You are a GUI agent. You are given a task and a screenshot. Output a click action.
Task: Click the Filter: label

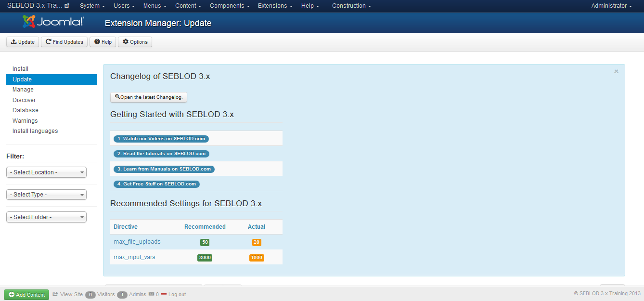click(x=15, y=156)
